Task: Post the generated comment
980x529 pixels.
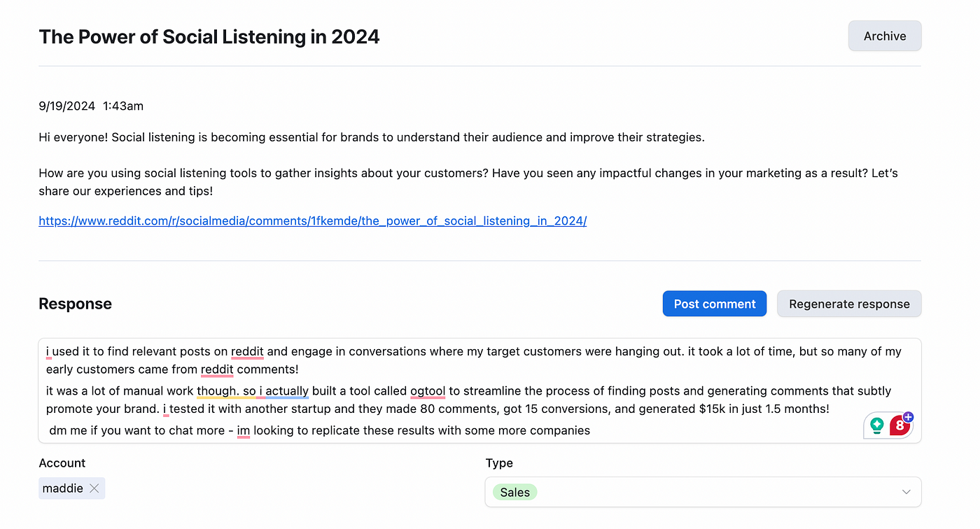Action: 715,304
